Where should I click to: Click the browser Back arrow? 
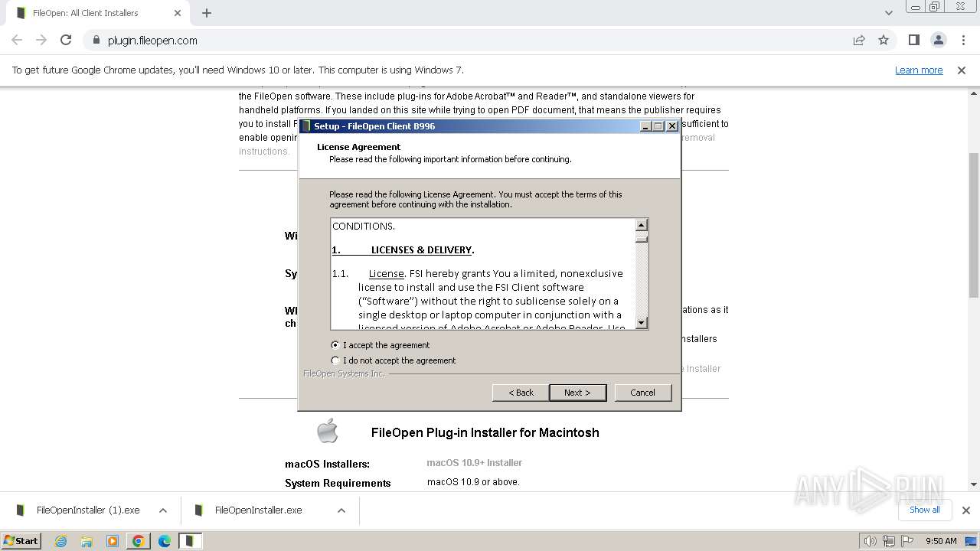[x=17, y=41]
